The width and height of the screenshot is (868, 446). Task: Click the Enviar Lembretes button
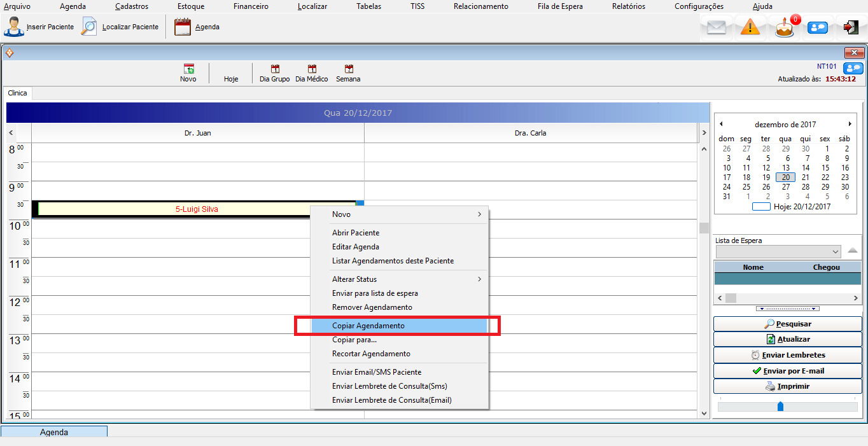pos(787,355)
